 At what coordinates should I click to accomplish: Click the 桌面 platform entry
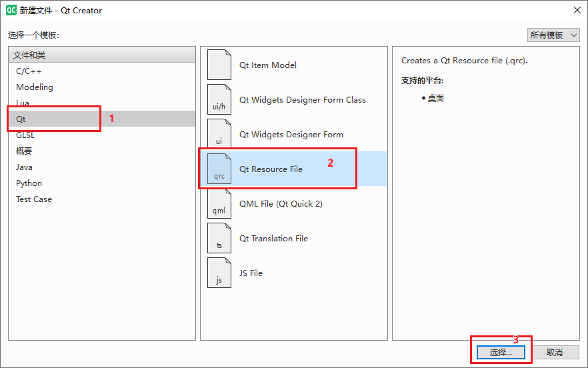click(x=436, y=98)
